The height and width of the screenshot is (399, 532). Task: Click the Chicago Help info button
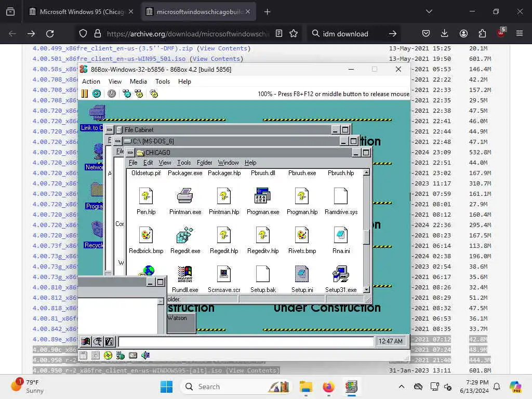(x=110, y=342)
